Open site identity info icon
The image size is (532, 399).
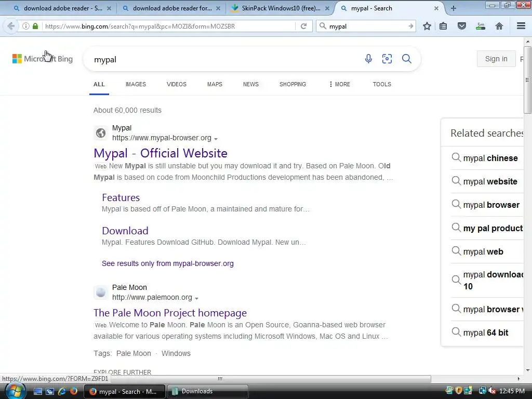[x=26, y=26]
